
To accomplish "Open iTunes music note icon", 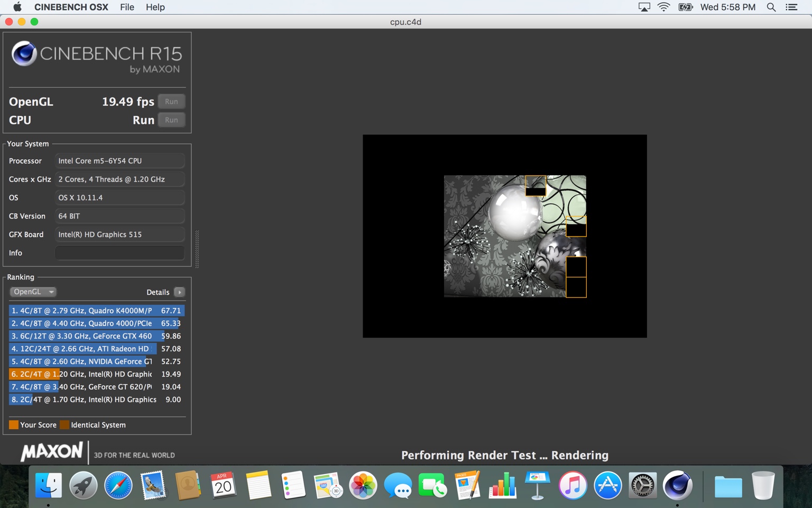I will click(x=573, y=485).
